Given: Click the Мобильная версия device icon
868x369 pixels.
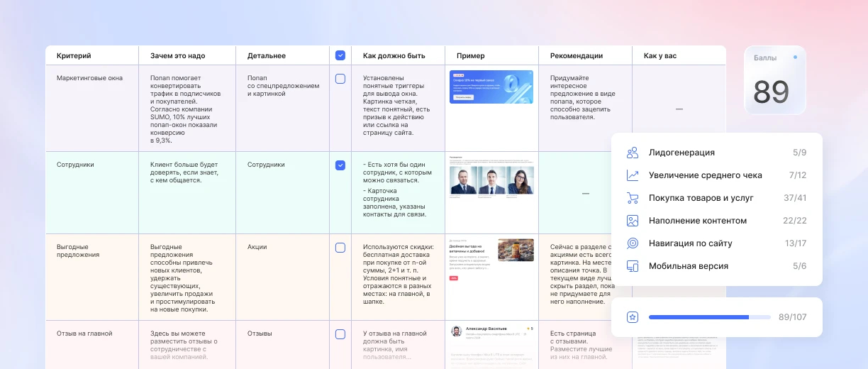Looking at the screenshot, I should click(x=633, y=266).
